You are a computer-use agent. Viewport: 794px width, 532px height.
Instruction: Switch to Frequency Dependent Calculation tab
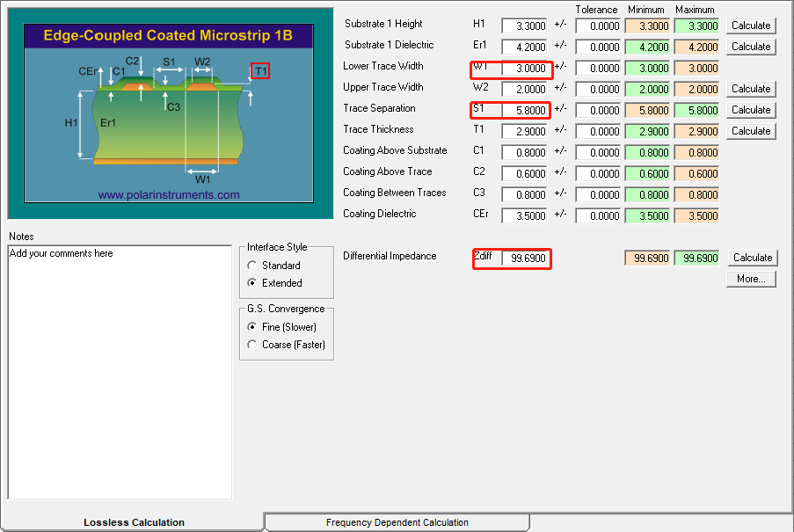[x=397, y=522]
